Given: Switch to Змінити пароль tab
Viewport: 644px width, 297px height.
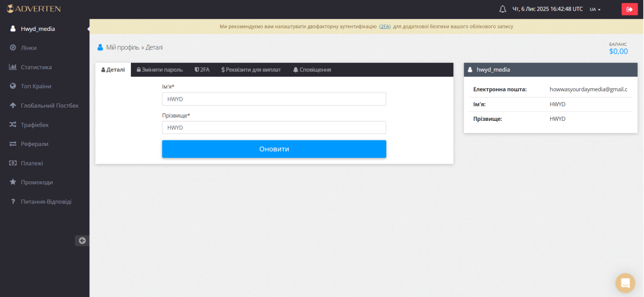Looking at the screenshot, I should click(160, 70).
